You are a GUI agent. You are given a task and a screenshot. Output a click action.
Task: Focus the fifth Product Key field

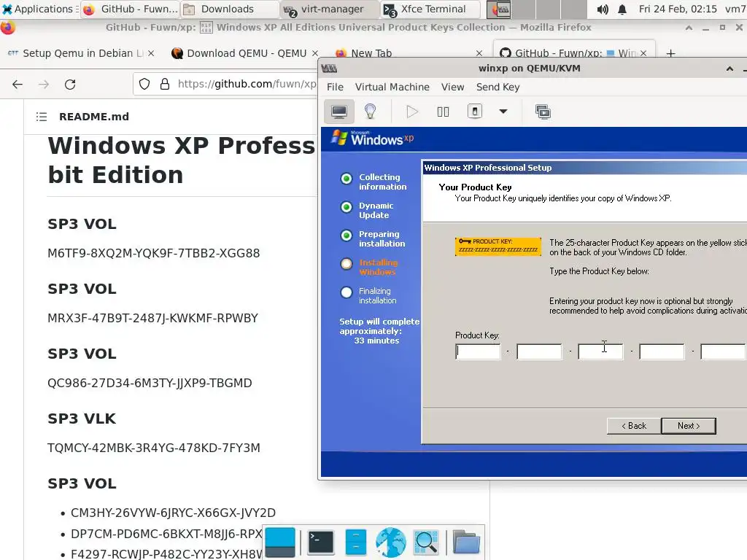(723, 351)
